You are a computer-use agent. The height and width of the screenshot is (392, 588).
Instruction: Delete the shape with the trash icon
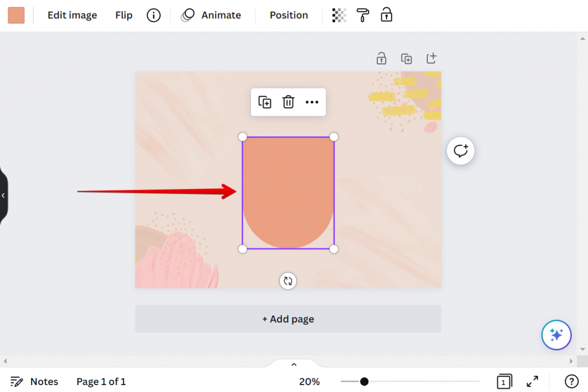[x=288, y=102]
